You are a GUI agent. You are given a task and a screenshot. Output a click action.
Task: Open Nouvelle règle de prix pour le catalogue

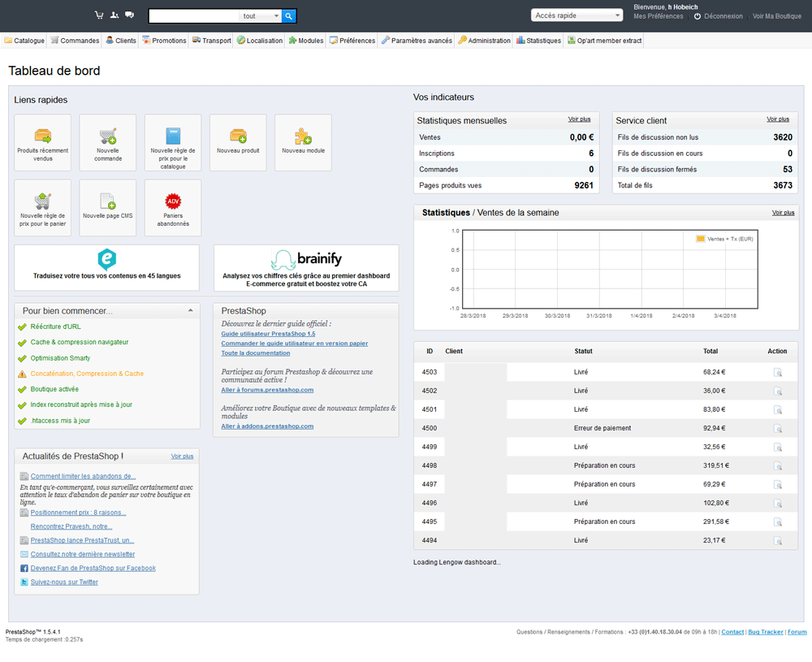[x=173, y=142]
